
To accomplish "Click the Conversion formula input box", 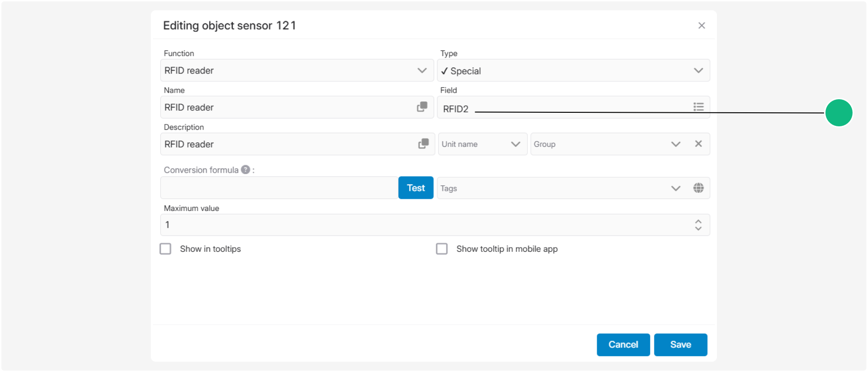I will [x=279, y=188].
